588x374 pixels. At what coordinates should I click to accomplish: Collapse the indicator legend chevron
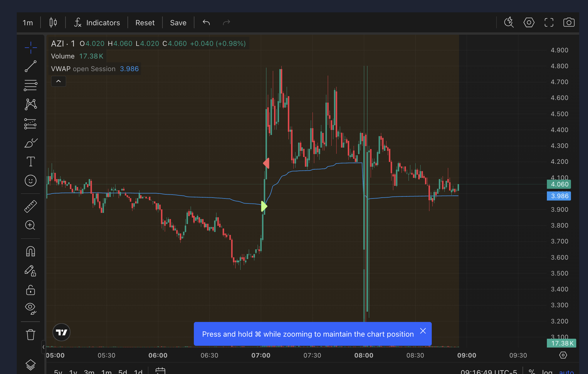(x=58, y=81)
